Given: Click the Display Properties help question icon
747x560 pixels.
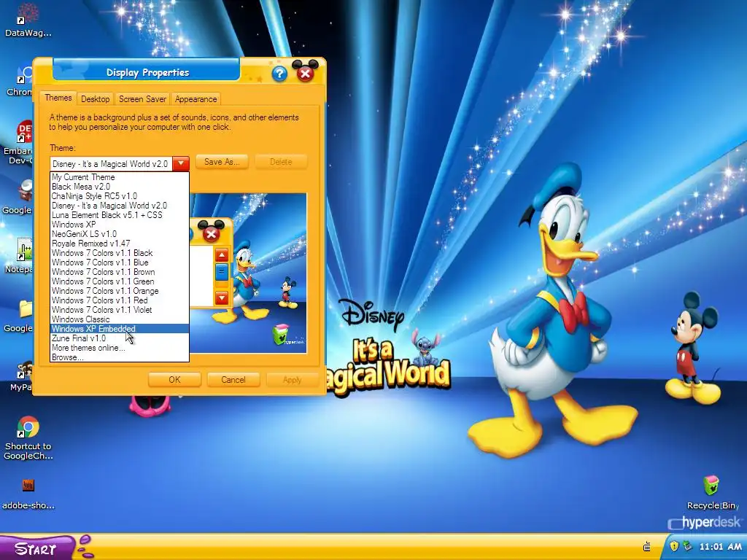Looking at the screenshot, I should (x=279, y=74).
